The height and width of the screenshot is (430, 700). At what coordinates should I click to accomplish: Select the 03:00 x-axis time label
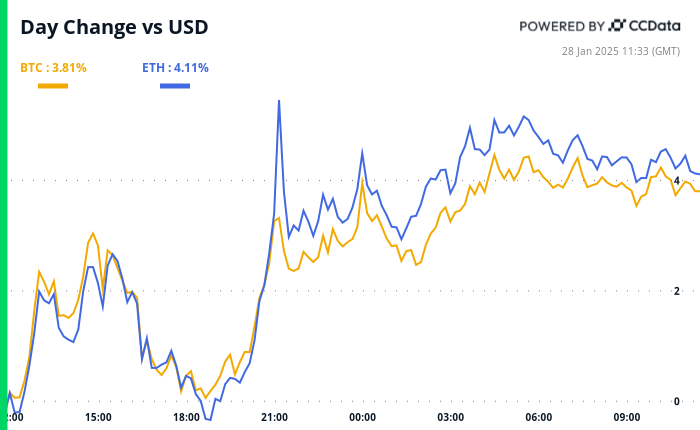(450, 417)
